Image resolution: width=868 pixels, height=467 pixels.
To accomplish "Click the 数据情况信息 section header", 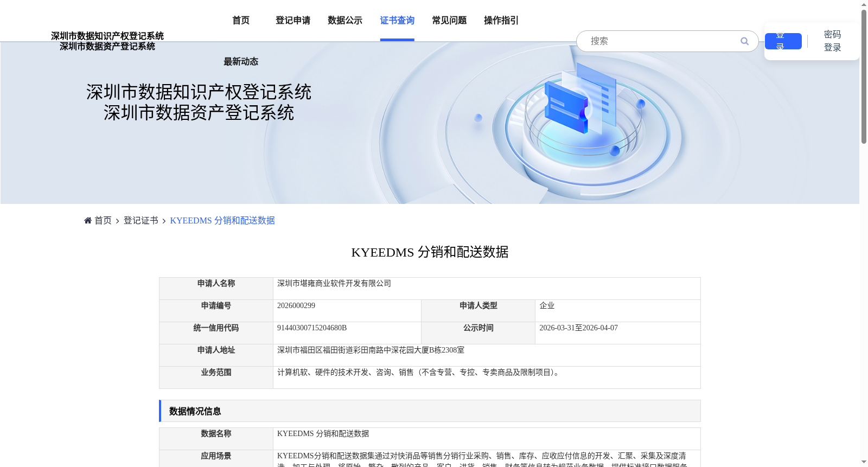I will [x=430, y=411].
